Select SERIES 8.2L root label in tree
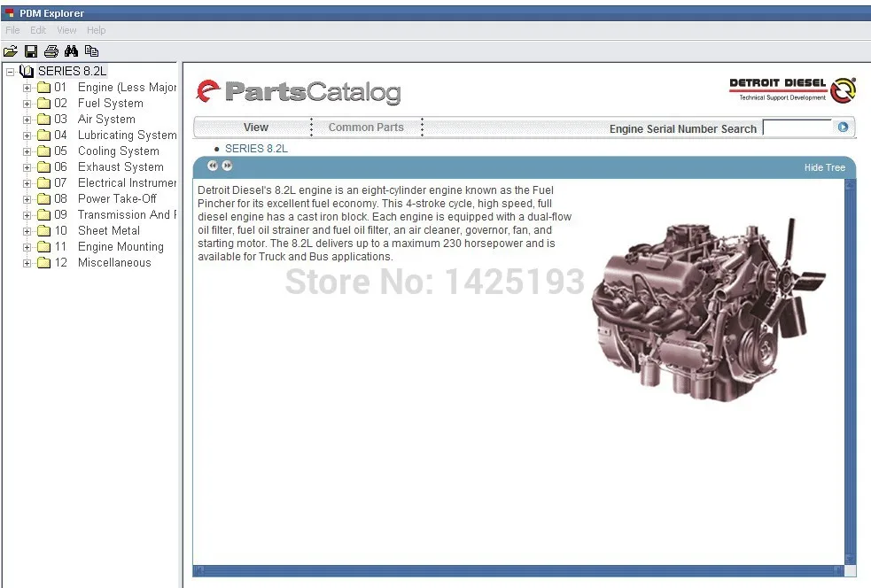This screenshot has height=588, width=871. (72, 71)
